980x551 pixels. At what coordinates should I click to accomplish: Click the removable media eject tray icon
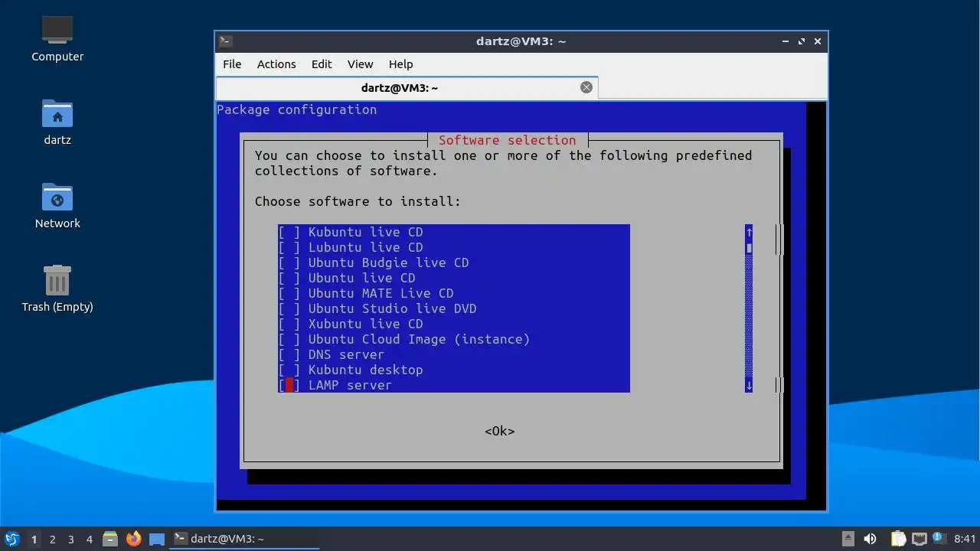[x=848, y=539]
